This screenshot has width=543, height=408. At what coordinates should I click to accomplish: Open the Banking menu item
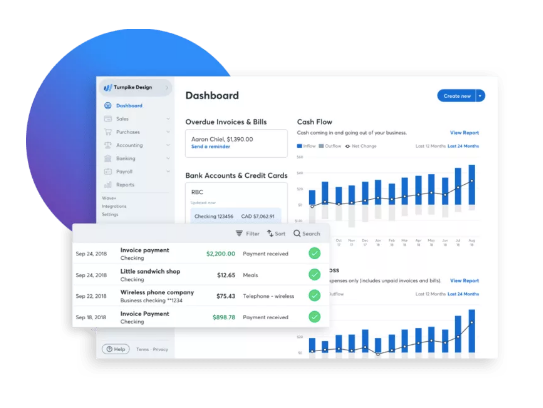125,158
